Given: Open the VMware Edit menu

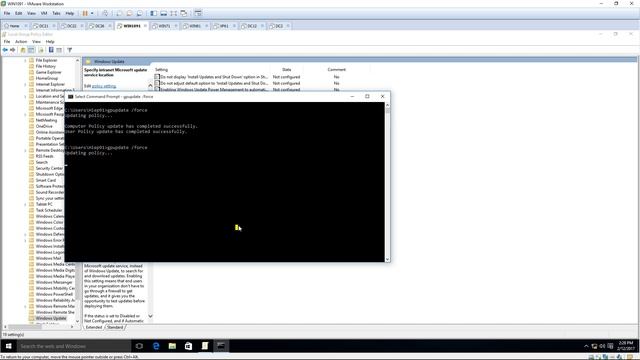Looking at the screenshot, I should [x=19, y=13].
